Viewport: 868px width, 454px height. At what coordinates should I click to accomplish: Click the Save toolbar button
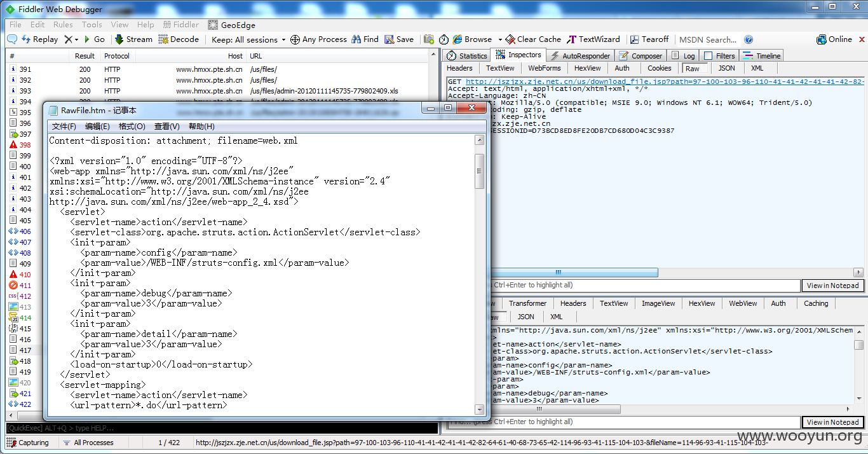click(399, 39)
